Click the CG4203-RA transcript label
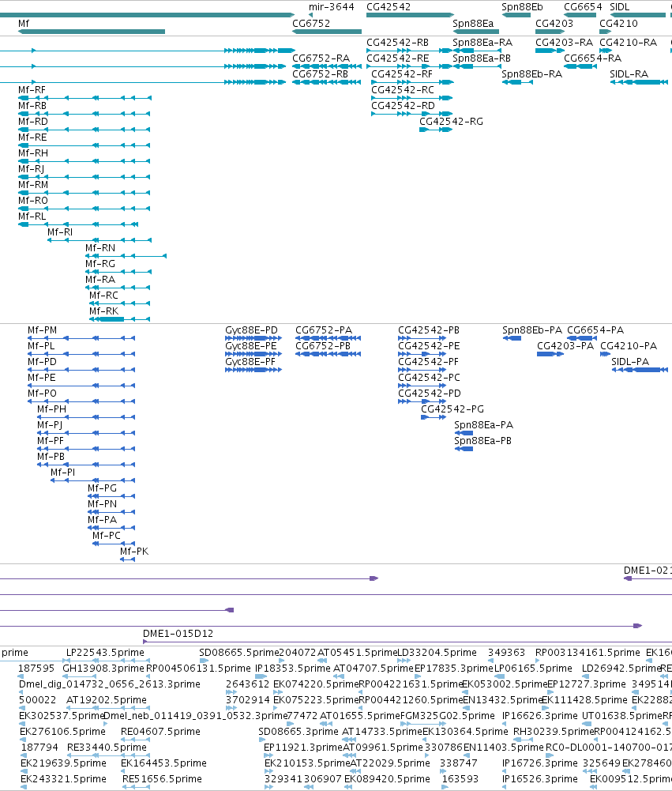 [x=564, y=43]
